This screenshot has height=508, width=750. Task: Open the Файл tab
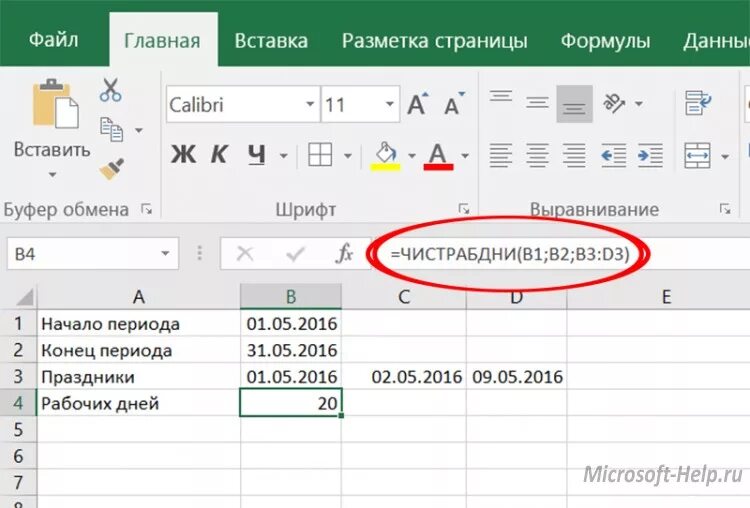[54, 40]
